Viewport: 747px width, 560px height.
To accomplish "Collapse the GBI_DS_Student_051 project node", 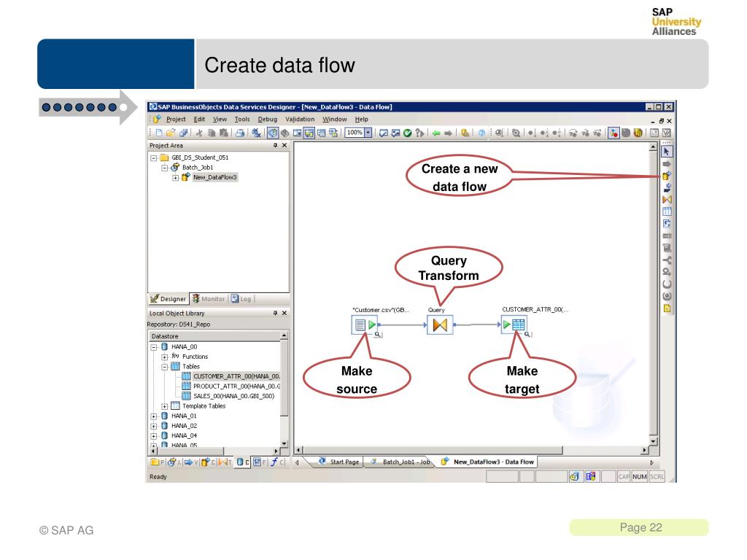I will pyautogui.click(x=153, y=157).
